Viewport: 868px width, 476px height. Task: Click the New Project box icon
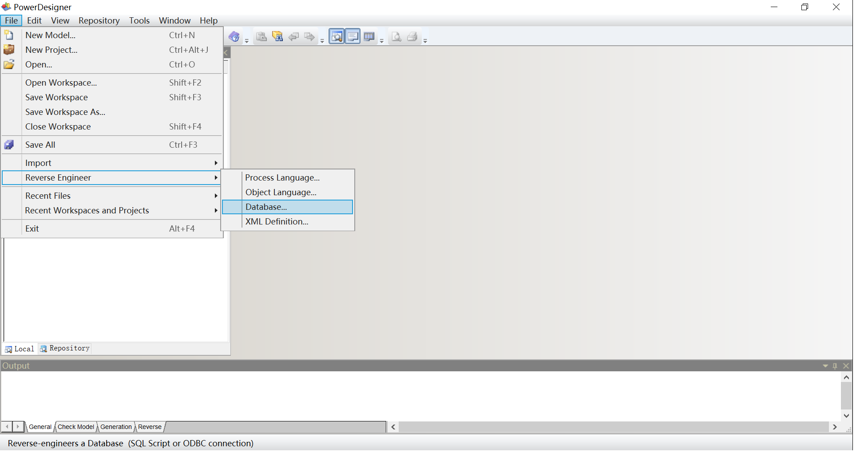coord(9,50)
